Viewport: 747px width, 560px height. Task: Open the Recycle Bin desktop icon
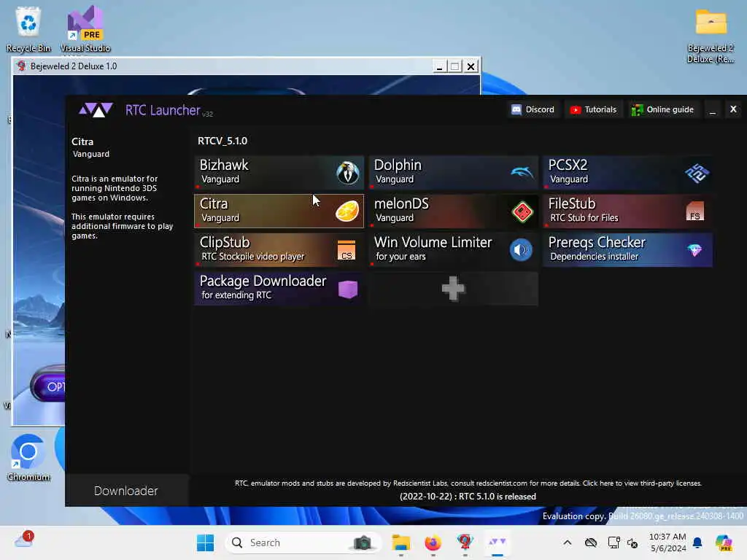28,29
